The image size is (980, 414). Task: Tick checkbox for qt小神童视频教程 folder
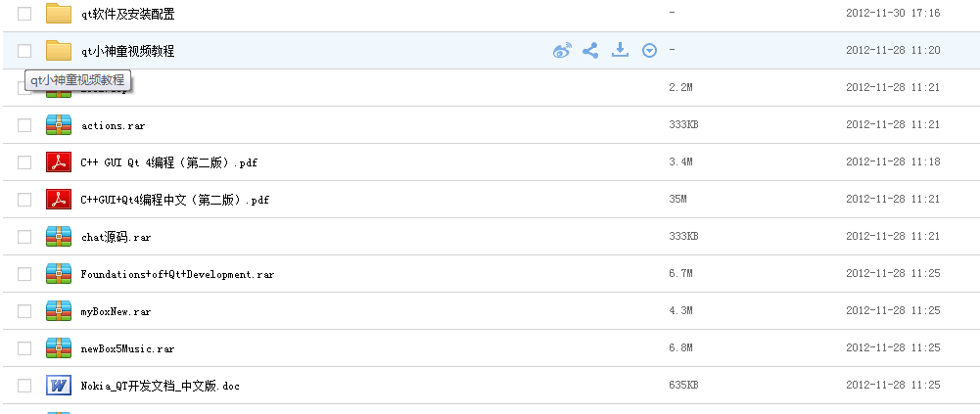(x=24, y=51)
